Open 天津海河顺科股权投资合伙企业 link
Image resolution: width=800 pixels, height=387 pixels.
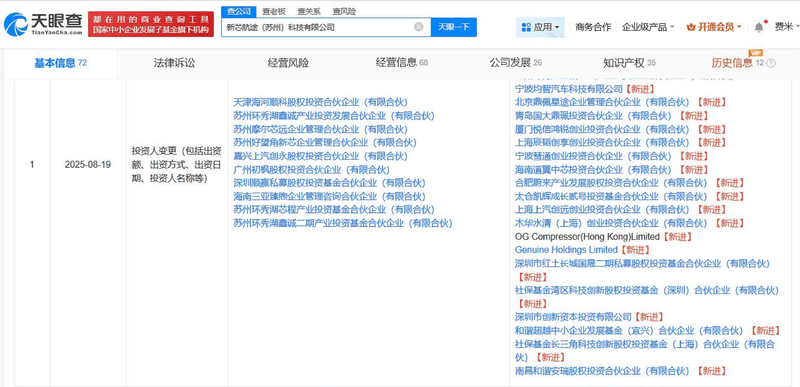pyautogui.click(x=320, y=102)
